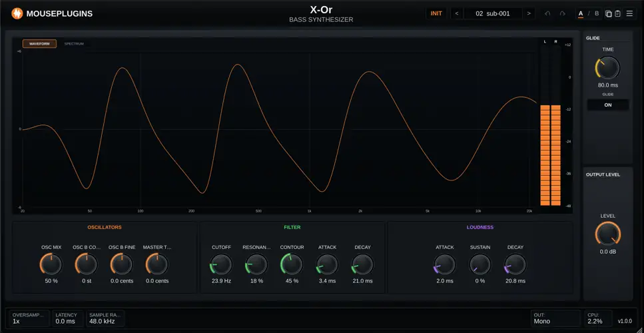Click the MousePlugins logo icon
The width and height of the screenshot is (644, 333).
(x=17, y=13)
